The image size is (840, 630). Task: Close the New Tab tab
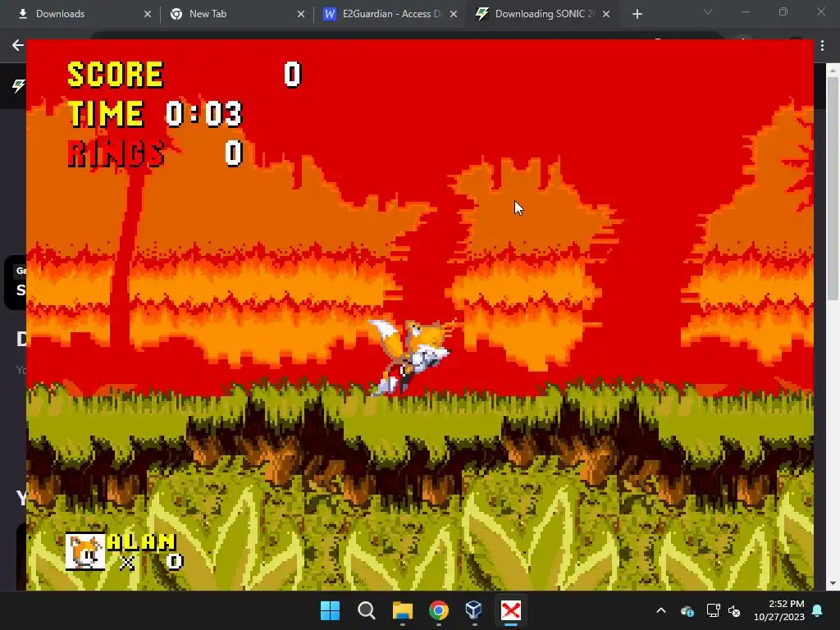click(x=300, y=14)
